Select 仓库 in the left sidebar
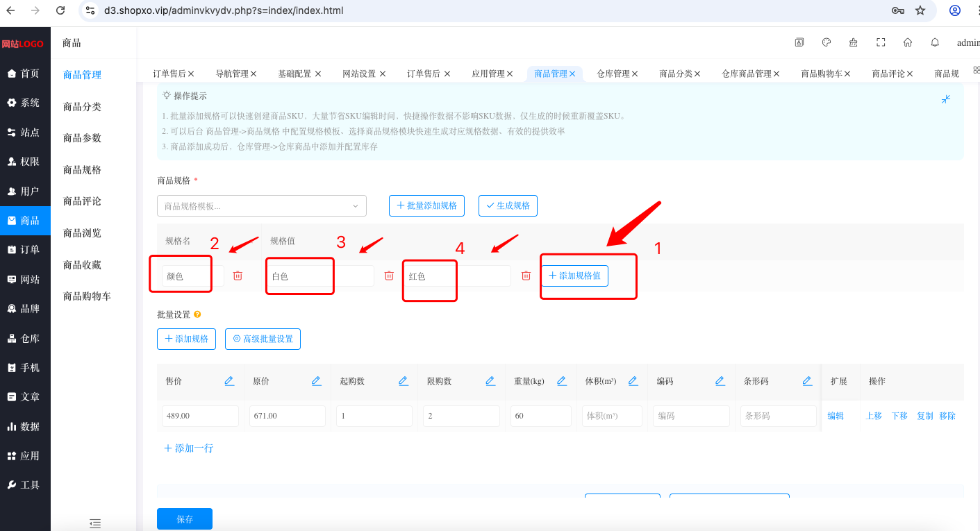This screenshot has width=980, height=531. pos(25,338)
